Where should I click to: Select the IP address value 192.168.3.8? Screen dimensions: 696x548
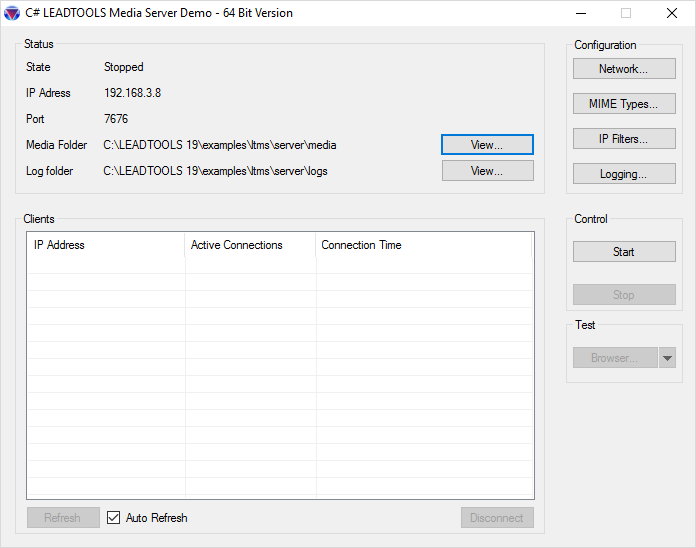pyautogui.click(x=132, y=93)
